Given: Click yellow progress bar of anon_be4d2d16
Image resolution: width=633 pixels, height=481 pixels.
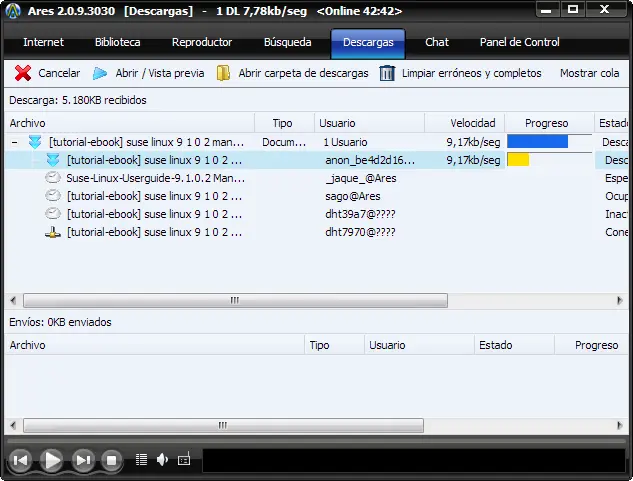Looking at the screenshot, I should 518,160.
